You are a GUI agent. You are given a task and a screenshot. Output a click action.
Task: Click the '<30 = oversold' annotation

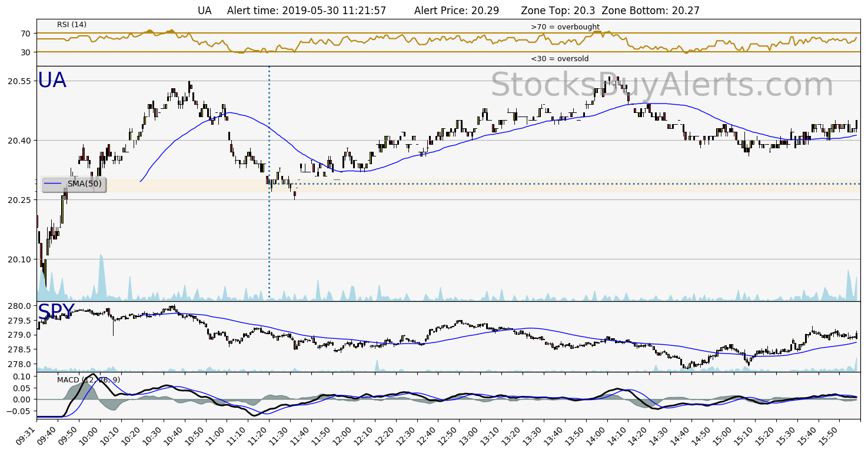point(560,59)
